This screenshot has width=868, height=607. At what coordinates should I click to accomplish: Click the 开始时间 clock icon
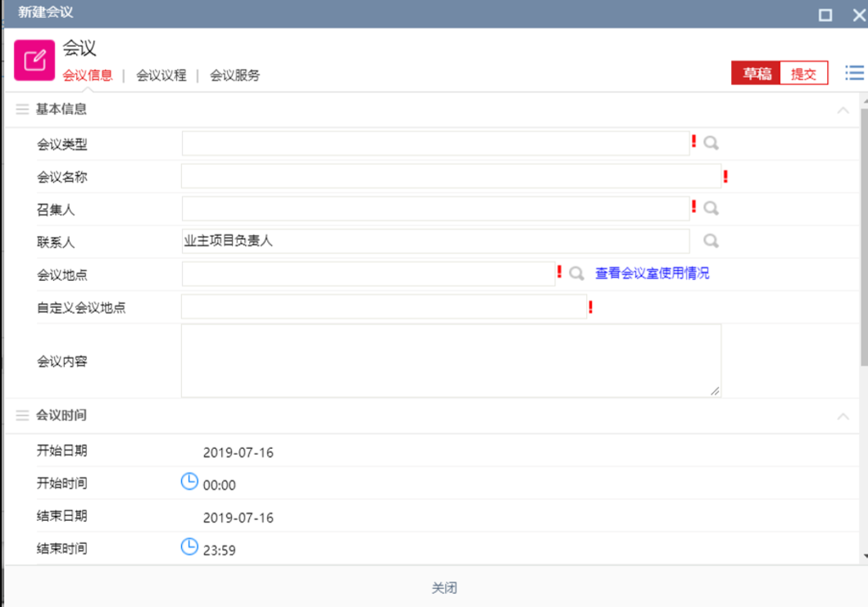[189, 482]
